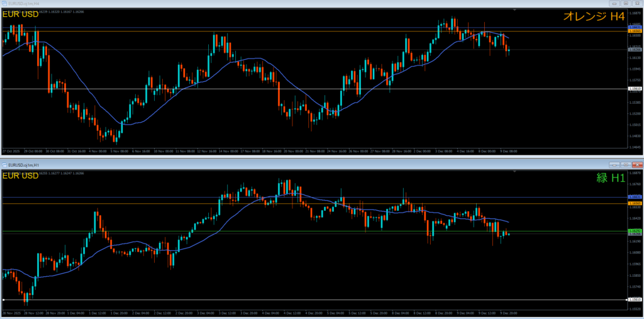Click the EUR USD label on H4 chart
Image resolution: width=644 pixels, height=319 pixels.
point(21,15)
